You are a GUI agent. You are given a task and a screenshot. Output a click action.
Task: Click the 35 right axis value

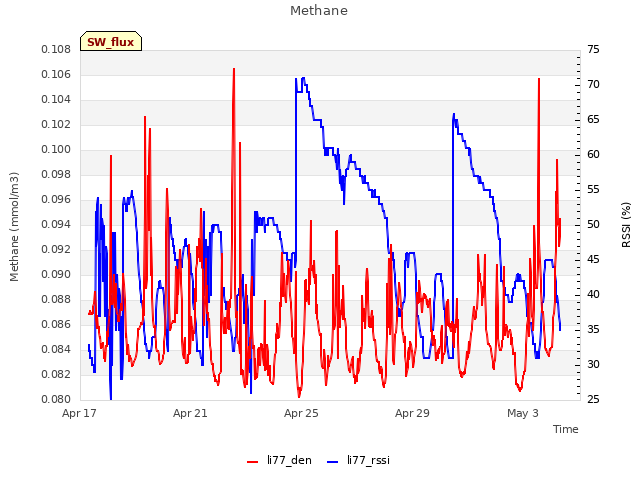pyautogui.click(x=593, y=329)
